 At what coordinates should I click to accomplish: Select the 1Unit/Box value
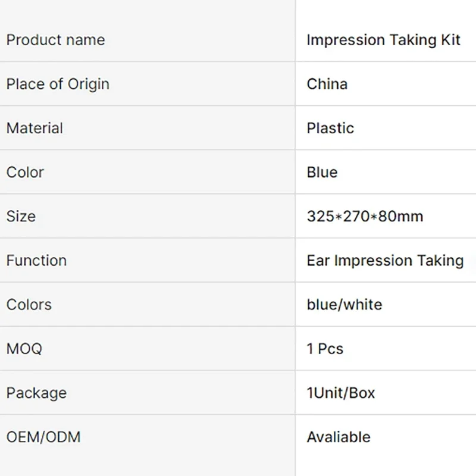pyautogui.click(x=340, y=393)
